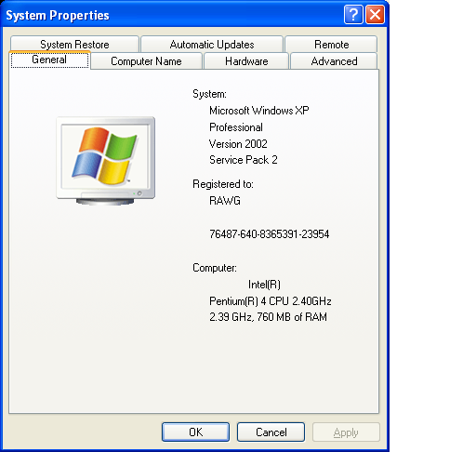Click the question mark Help button
Image resolution: width=476 pixels, height=452 pixels.
tap(353, 15)
